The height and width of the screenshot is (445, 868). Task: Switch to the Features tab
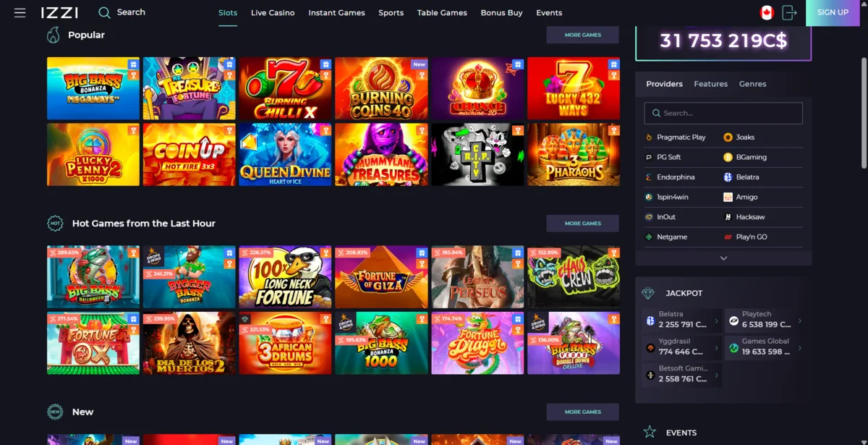(x=710, y=84)
